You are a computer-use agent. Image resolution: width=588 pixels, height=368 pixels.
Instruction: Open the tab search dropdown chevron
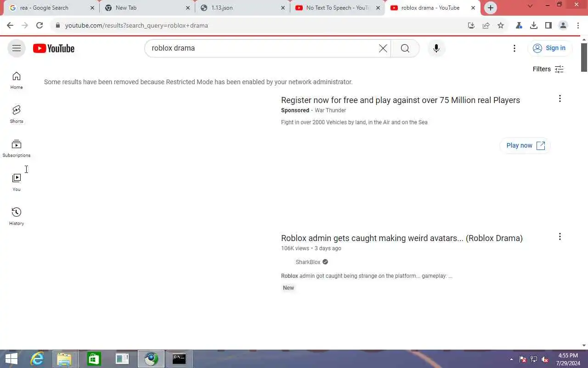530,6
